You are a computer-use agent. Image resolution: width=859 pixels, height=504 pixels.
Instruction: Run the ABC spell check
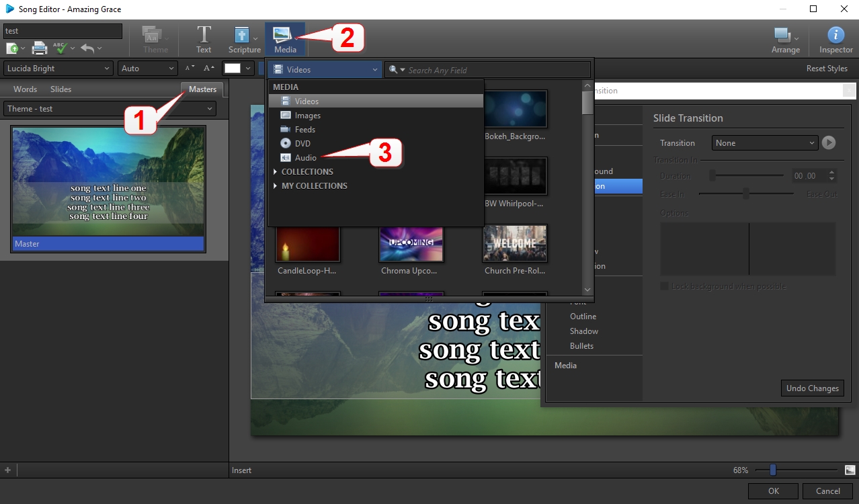point(59,48)
